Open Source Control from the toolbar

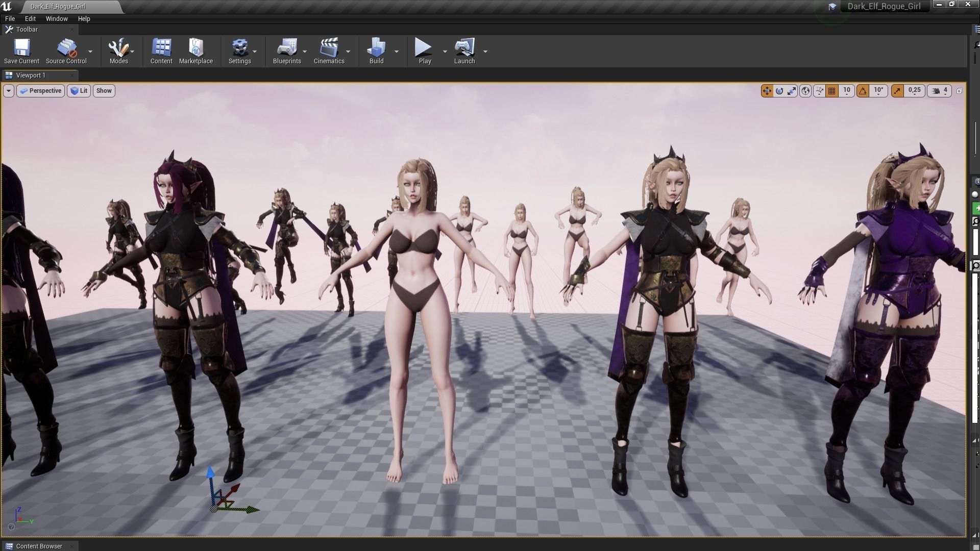click(x=66, y=51)
